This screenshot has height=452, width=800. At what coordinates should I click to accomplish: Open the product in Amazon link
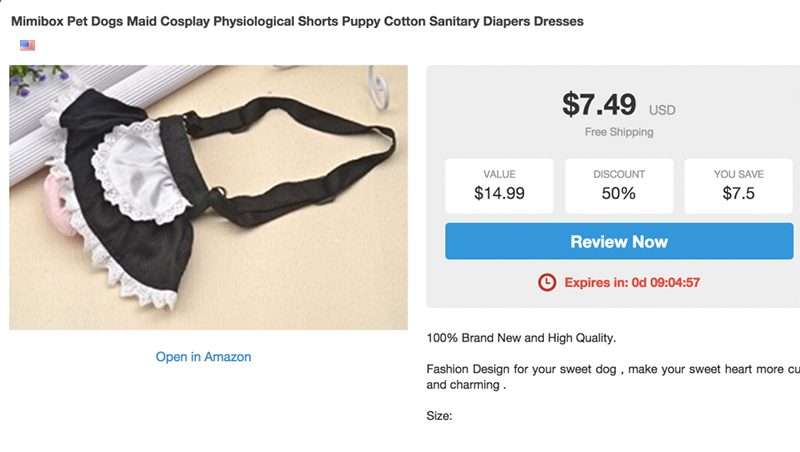tap(203, 357)
